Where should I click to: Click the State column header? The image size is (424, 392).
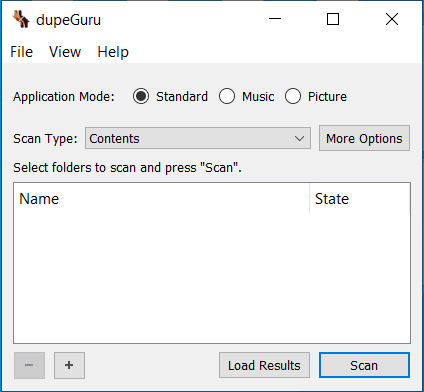[360, 199]
